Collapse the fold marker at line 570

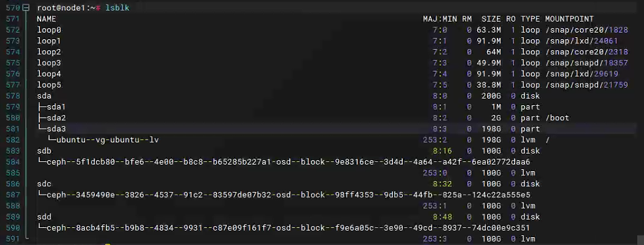[x=26, y=8]
